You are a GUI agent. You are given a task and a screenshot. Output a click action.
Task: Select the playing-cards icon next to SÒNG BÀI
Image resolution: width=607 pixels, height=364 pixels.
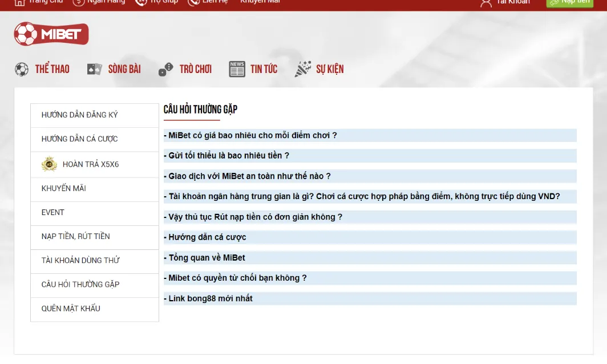[94, 68]
